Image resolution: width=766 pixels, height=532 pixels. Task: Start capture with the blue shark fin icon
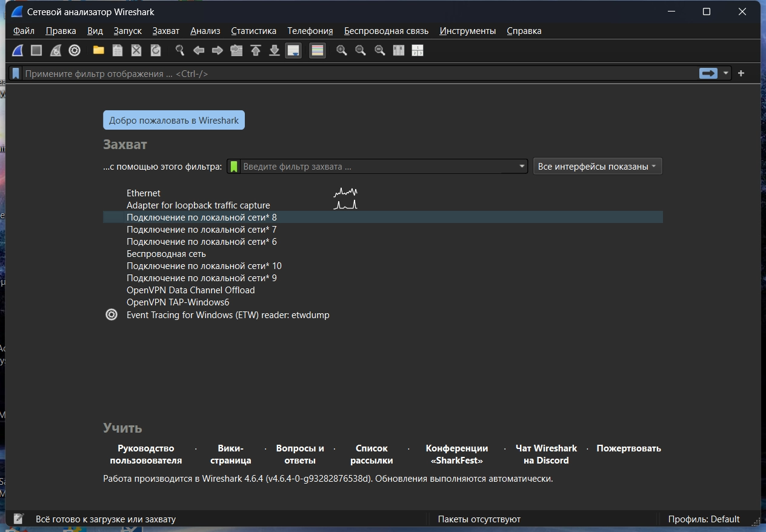18,51
